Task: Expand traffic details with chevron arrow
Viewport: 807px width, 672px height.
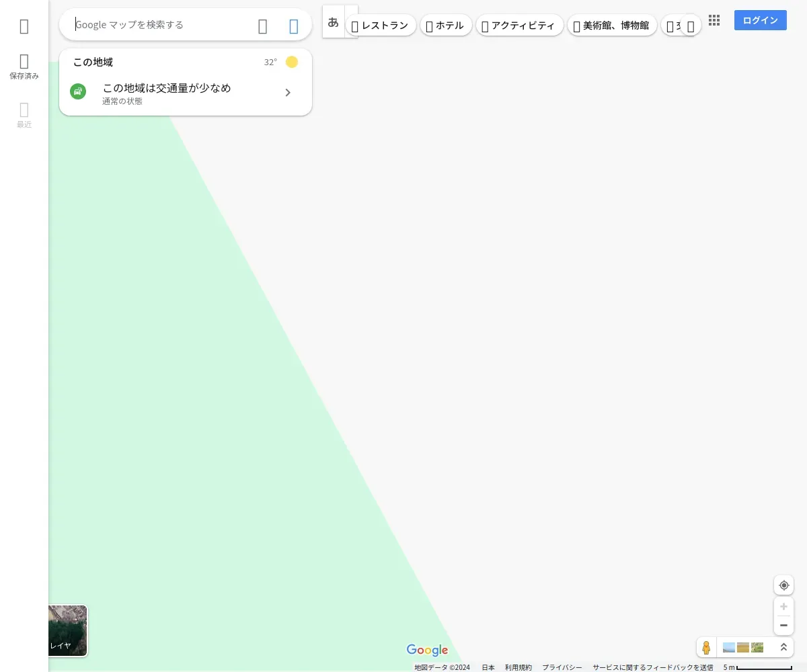Action: [288, 93]
